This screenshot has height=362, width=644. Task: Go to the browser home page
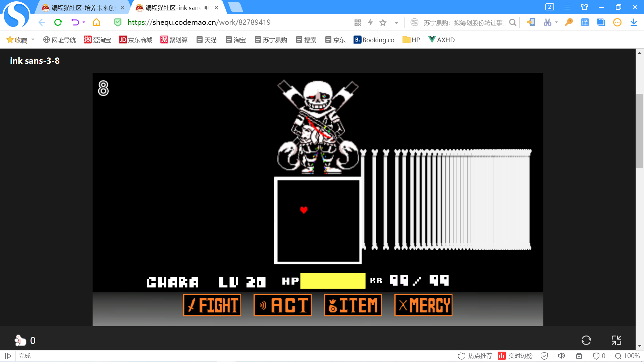coord(97,22)
